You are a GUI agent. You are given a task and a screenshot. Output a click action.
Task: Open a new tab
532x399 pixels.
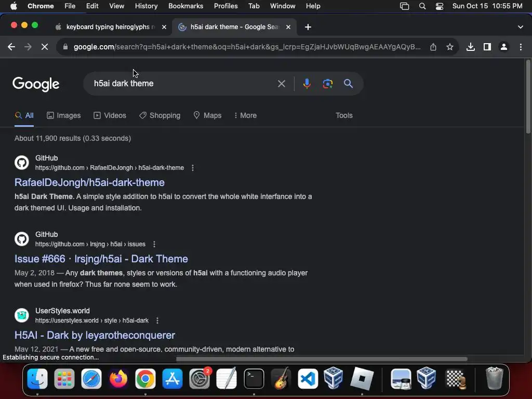click(x=308, y=27)
